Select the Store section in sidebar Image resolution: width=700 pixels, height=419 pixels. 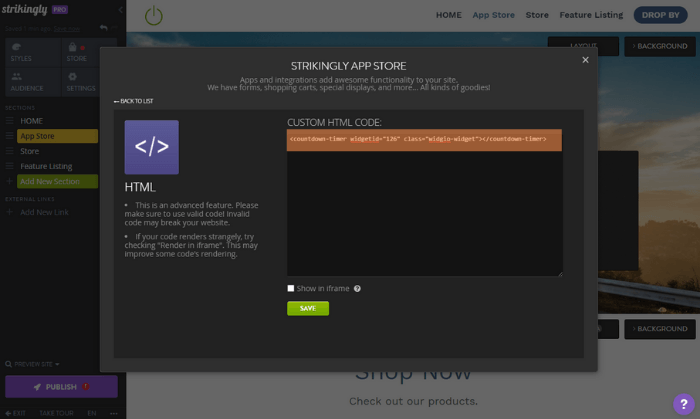29,151
